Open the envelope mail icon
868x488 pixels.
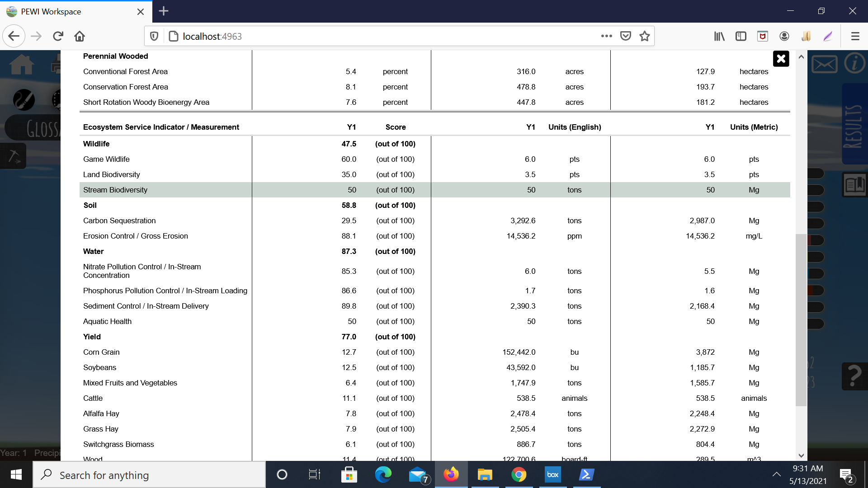click(x=824, y=64)
